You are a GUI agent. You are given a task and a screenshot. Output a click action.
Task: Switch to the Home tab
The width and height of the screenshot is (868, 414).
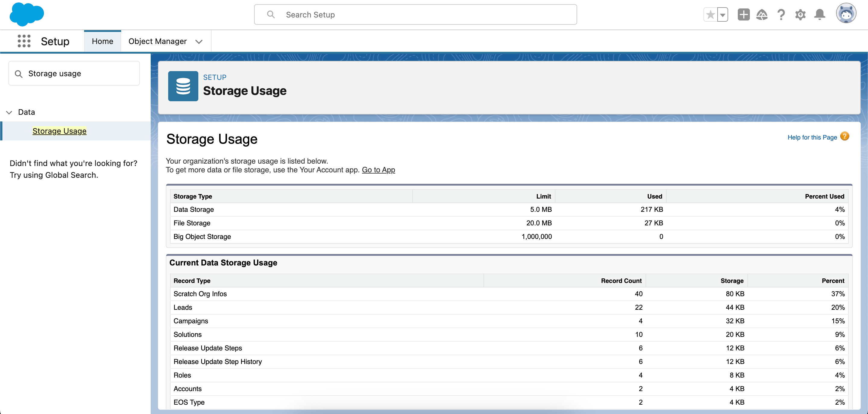(102, 41)
